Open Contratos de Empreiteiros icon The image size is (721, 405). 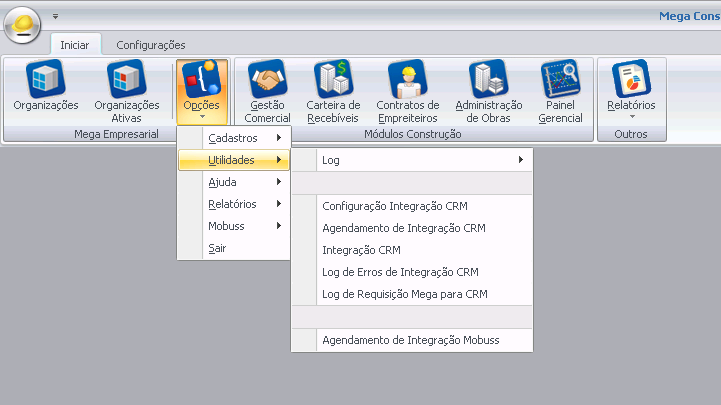tap(408, 91)
